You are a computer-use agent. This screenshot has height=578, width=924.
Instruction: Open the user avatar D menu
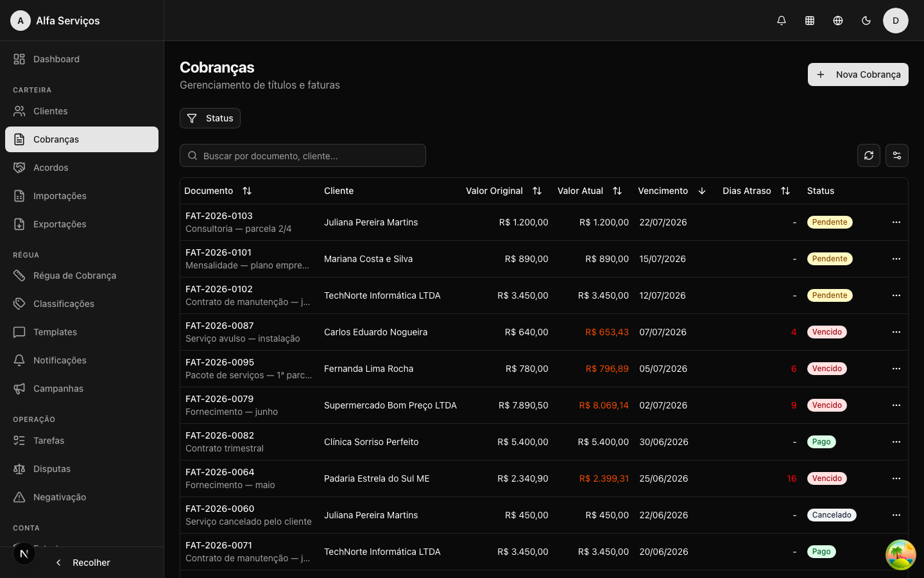(x=896, y=21)
